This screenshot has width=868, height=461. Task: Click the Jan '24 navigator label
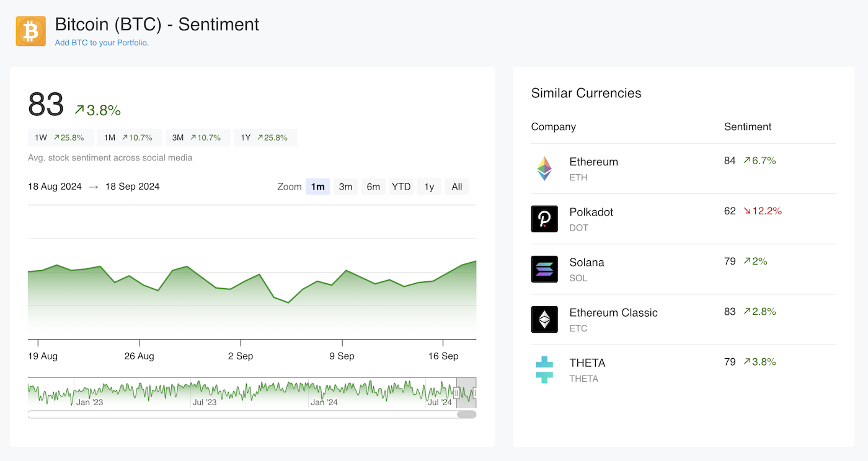pyautogui.click(x=324, y=402)
